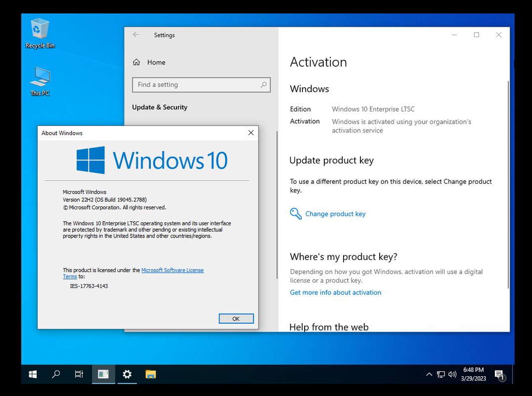The height and width of the screenshot is (396, 532).
Task: Click the Settings gear on the taskbar
Action: click(127, 374)
